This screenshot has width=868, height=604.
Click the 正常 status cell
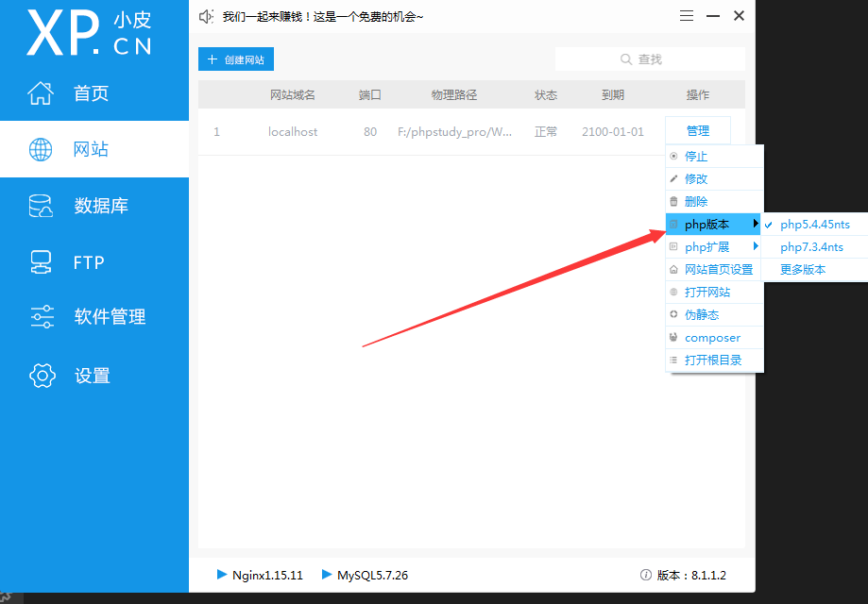[546, 131]
